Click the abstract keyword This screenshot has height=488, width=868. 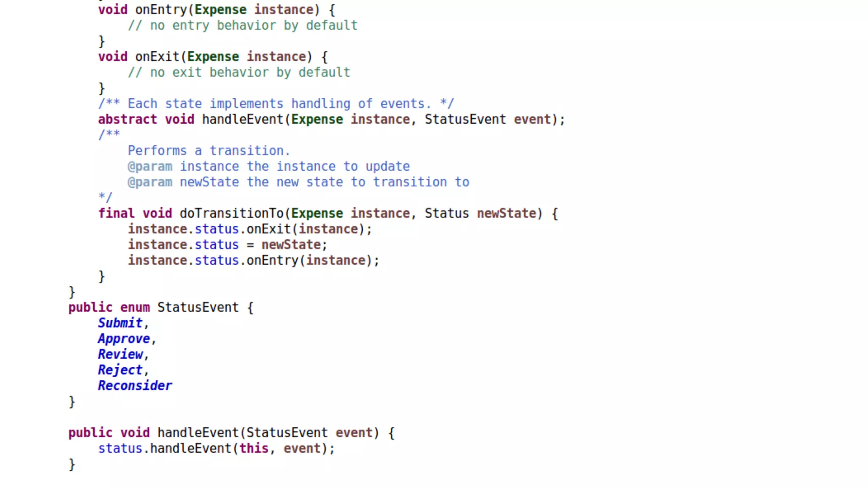[x=127, y=119]
